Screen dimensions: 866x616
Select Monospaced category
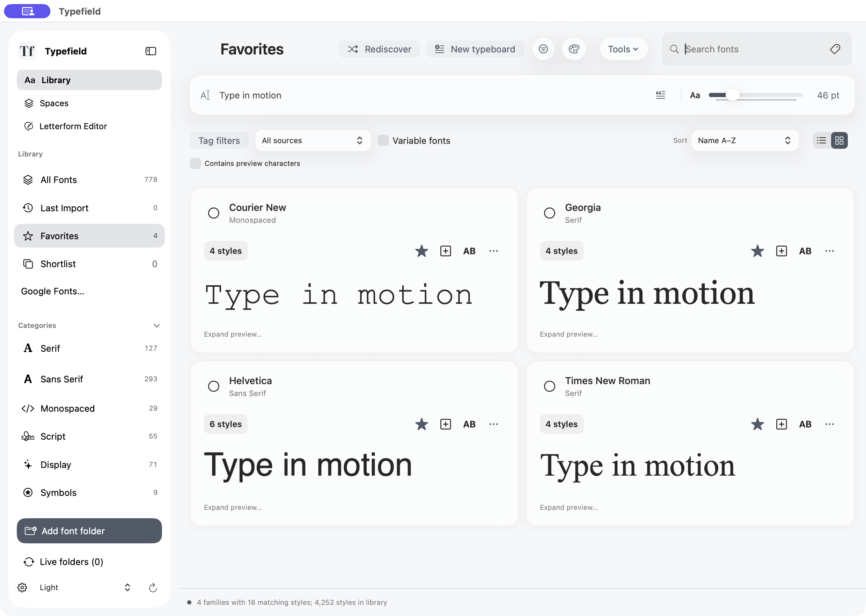pyautogui.click(x=89, y=409)
